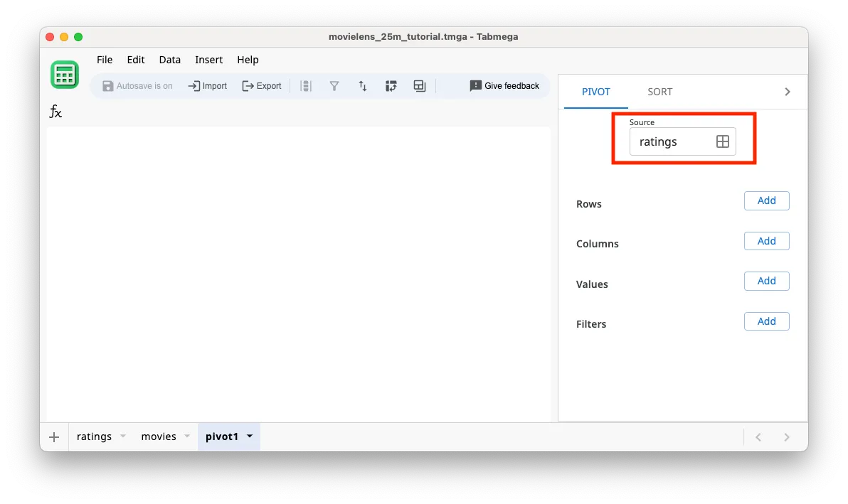Open the ratings sheet tab dropdown
The width and height of the screenshot is (848, 504).
coord(122,436)
